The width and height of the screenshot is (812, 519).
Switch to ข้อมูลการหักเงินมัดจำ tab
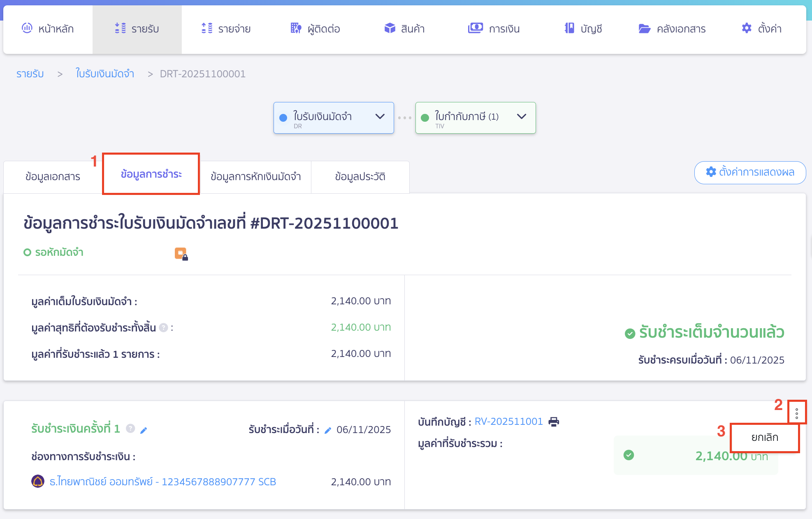(255, 177)
